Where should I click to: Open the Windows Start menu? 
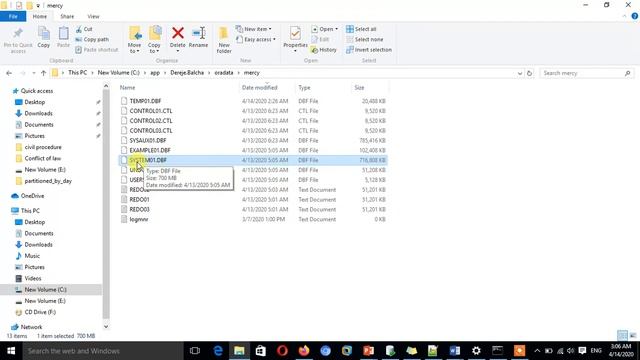pos(11,351)
